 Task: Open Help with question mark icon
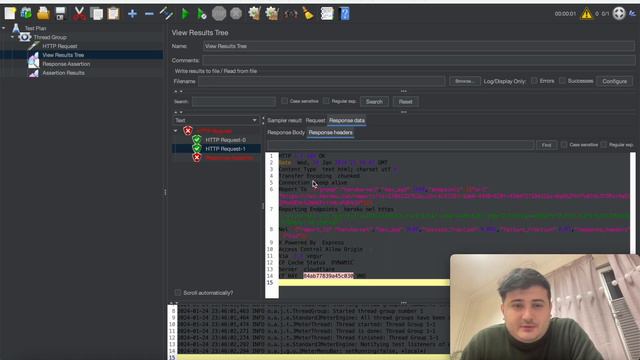[345, 13]
